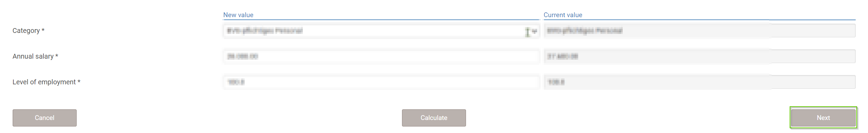Open the Category dropdown arrow

534,31
